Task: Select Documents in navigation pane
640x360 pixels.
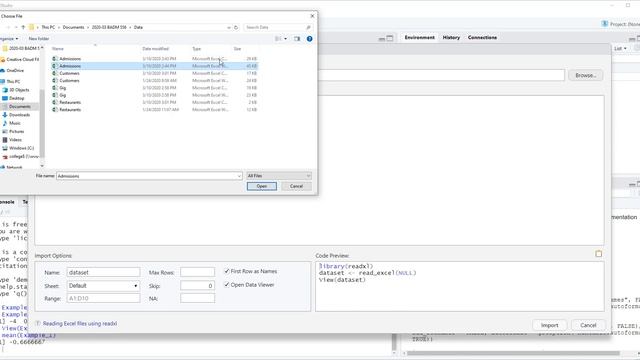Action: coord(20,107)
